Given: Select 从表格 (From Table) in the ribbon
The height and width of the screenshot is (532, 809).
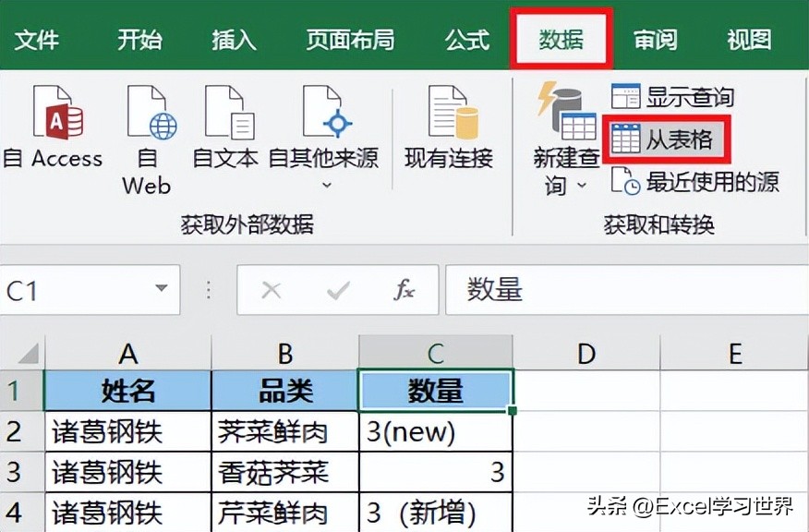Looking at the screenshot, I should coord(661,139).
